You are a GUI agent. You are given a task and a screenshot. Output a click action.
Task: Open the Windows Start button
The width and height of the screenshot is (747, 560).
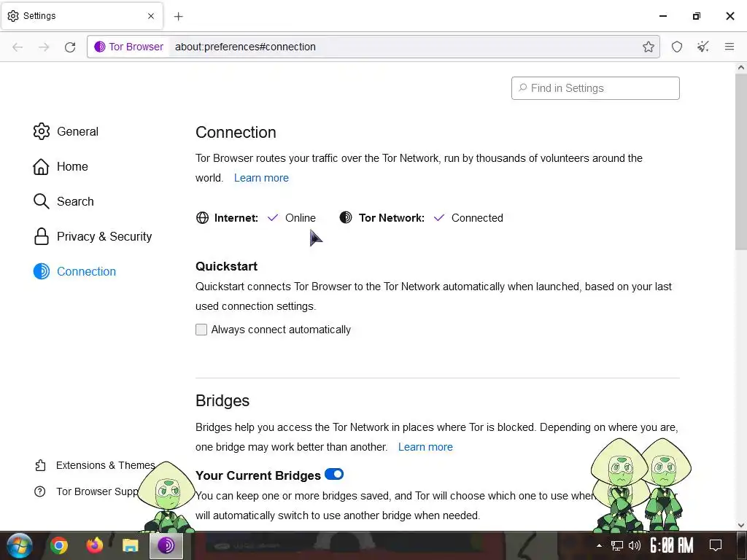[20, 545]
